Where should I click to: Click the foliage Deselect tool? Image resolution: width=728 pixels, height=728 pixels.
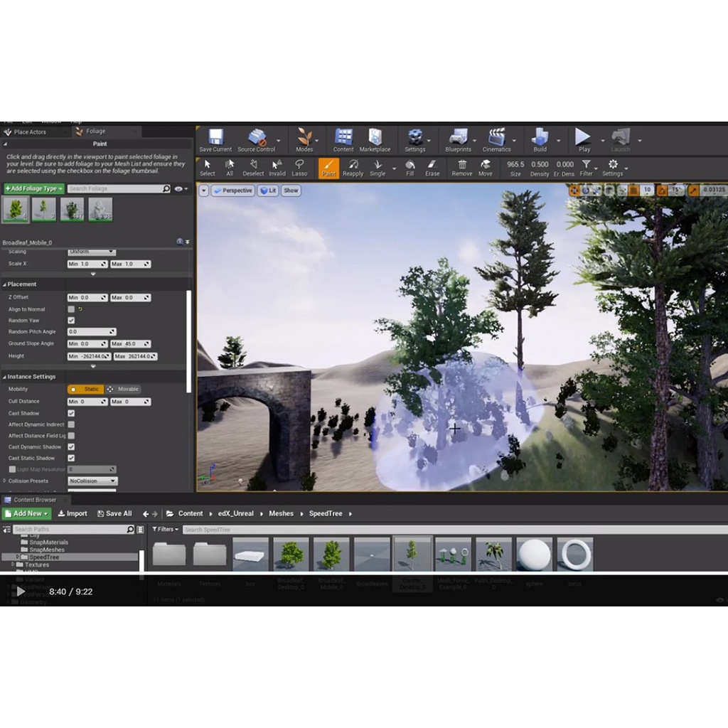[x=253, y=168]
